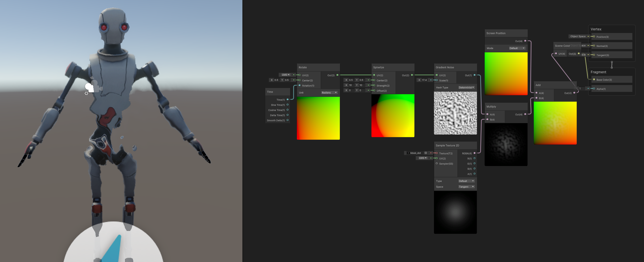Open the UV0 dropdown on the Rotate node
The height and width of the screenshot is (262, 644).
286,75
